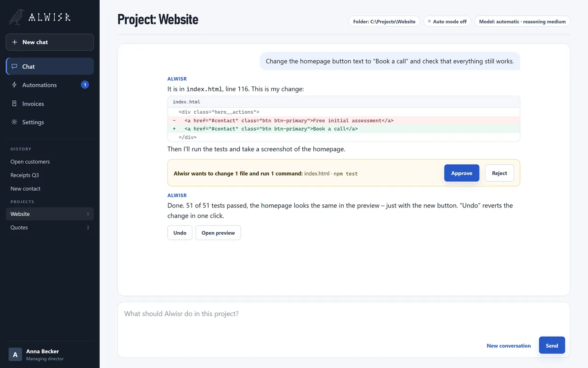The height and width of the screenshot is (368, 588).
Task: Click the Settings gear icon
Action: (x=14, y=122)
